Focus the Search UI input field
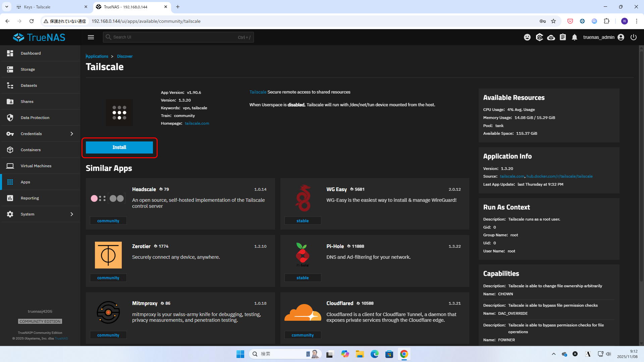The width and height of the screenshot is (644, 362). 174,37
